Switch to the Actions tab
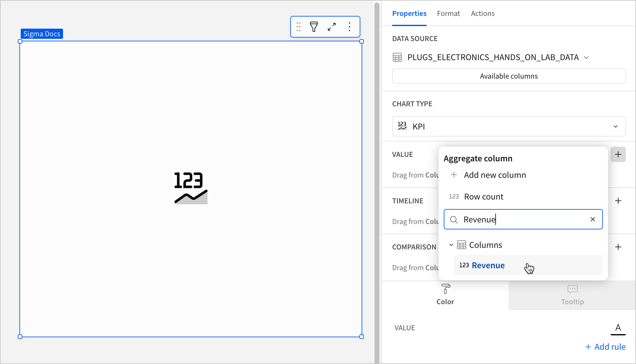The image size is (636, 364). click(x=483, y=13)
